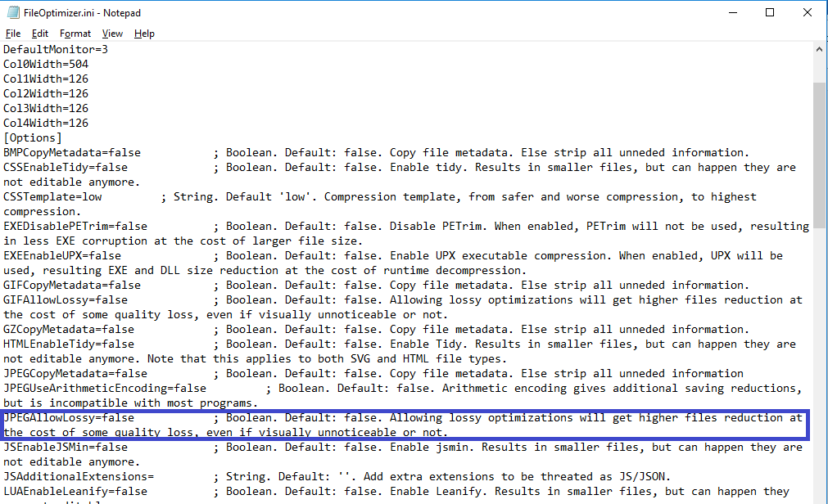Open the File menu
Image resolution: width=828 pixels, height=504 pixels.
pos(13,34)
